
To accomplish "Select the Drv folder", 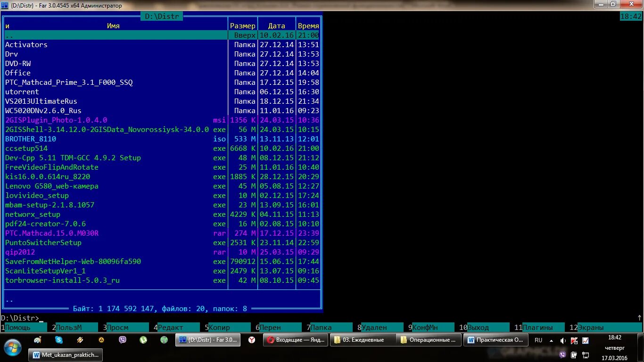I will pyautogui.click(x=162, y=54).
